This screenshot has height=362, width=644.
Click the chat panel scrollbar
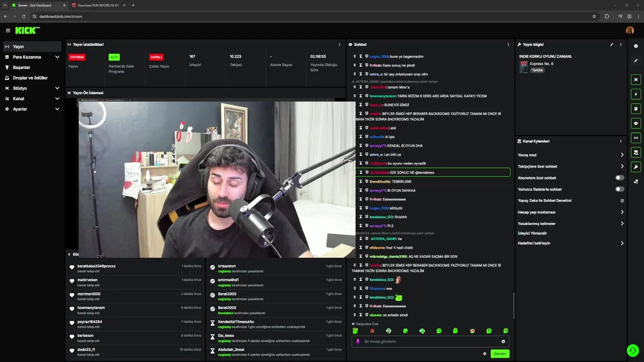point(514,305)
